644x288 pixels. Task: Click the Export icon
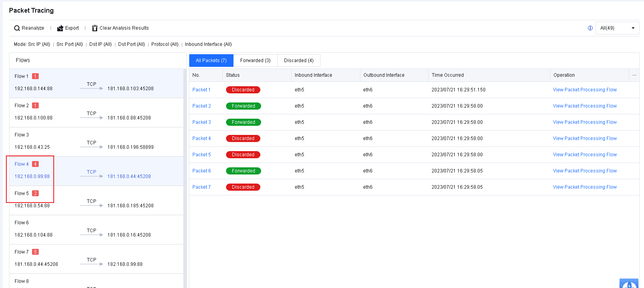click(60, 28)
